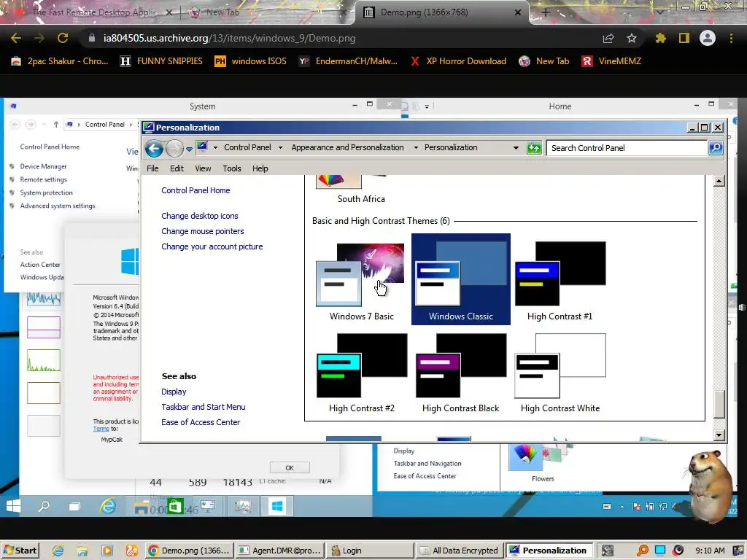Click Control Panel in the breadcrumb
This screenshot has width=747, height=560.
[247, 147]
